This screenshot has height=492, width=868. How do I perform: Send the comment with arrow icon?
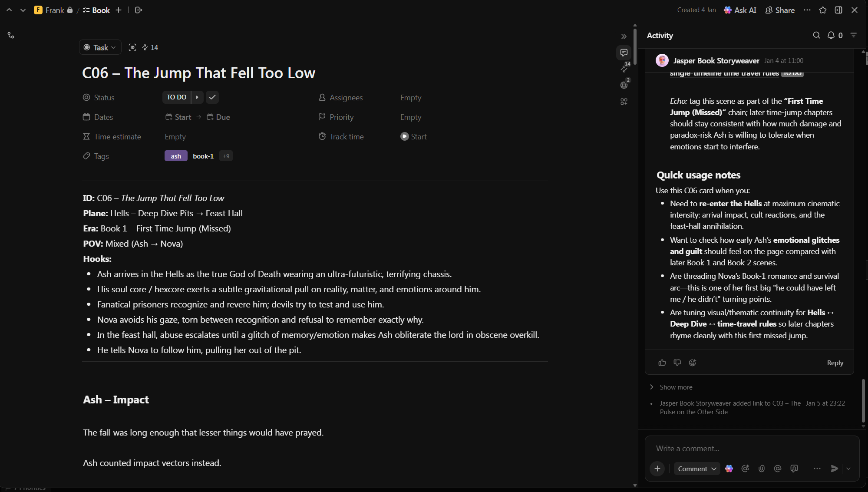834,469
